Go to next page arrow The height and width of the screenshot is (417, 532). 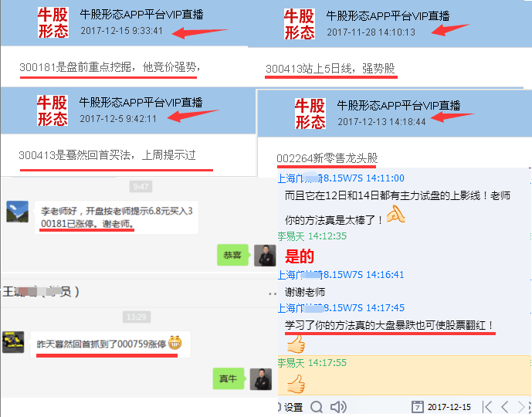click(x=520, y=406)
